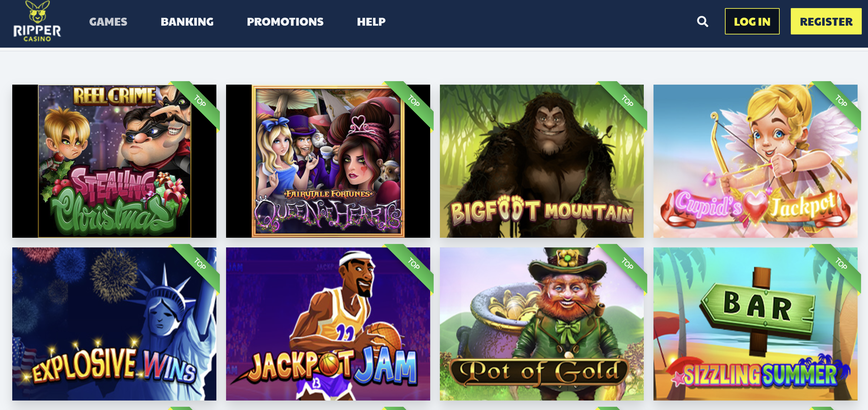Launch the Queen of Hearts game
The height and width of the screenshot is (410, 868).
[328, 161]
